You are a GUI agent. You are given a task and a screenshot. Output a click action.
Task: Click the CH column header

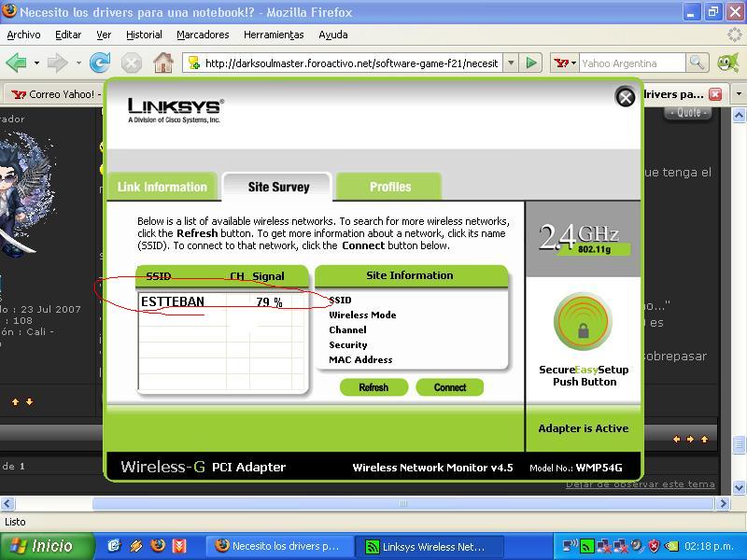point(237,276)
